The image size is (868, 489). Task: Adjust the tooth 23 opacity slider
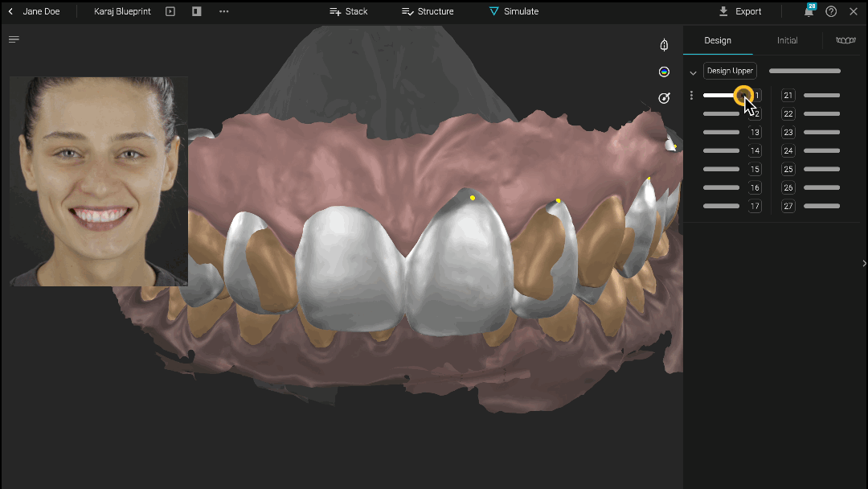[x=821, y=133]
